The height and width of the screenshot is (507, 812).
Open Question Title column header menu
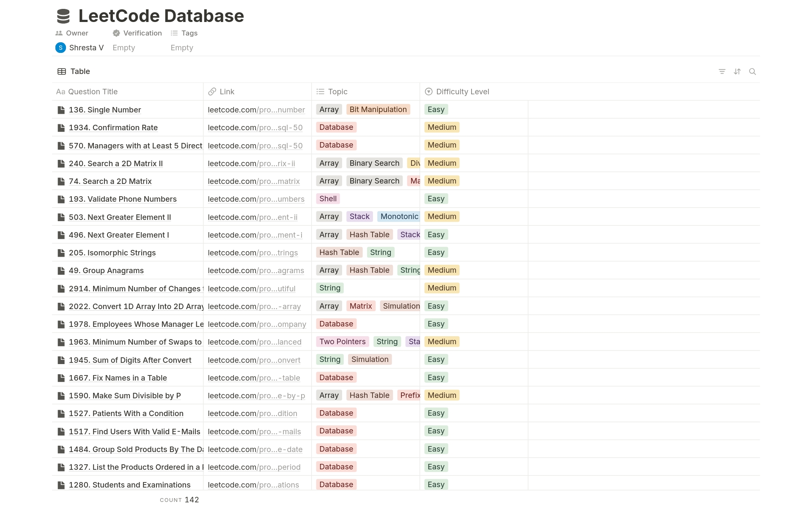click(x=93, y=92)
